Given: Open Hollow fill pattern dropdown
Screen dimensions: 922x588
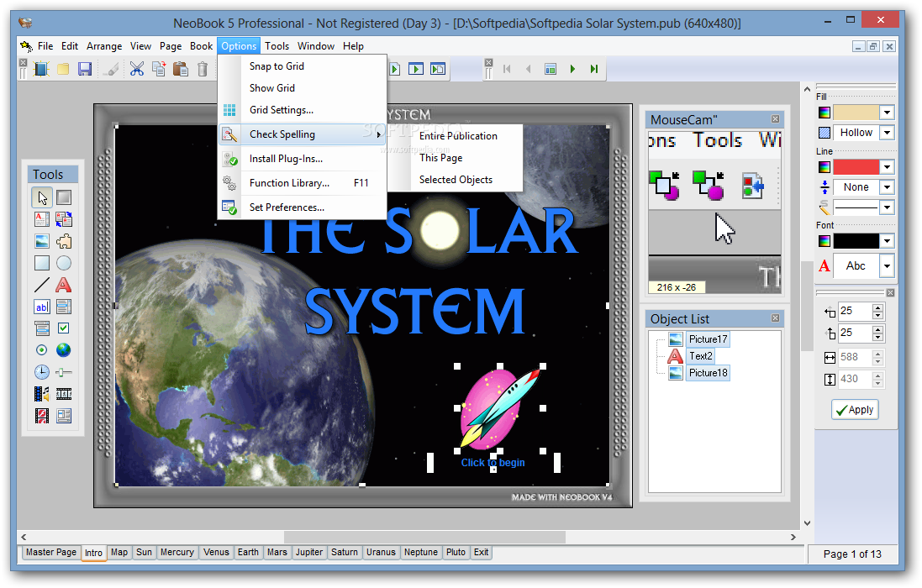Looking at the screenshot, I should [x=887, y=133].
